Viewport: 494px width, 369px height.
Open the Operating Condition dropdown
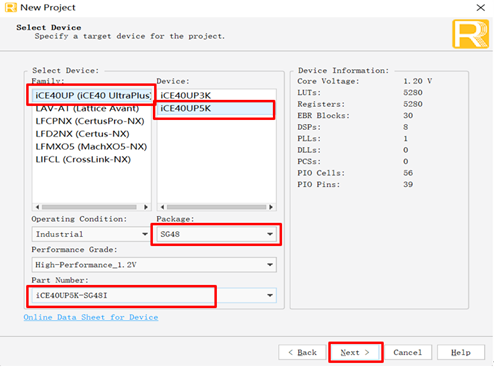click(91, 234)
